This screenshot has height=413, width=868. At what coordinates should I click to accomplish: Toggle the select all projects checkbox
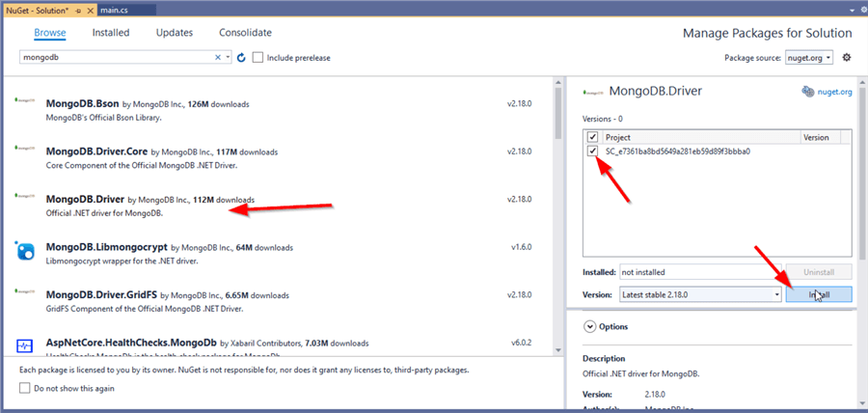point(592,137)
